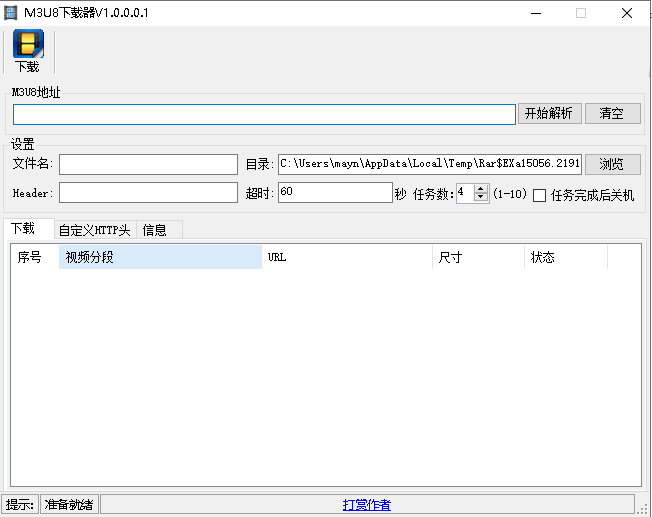The height and width of the screenshot is (517, 652).
Task: Close the M3U8下载器 window
Action: pyautogui.click(x=627, y=13)
